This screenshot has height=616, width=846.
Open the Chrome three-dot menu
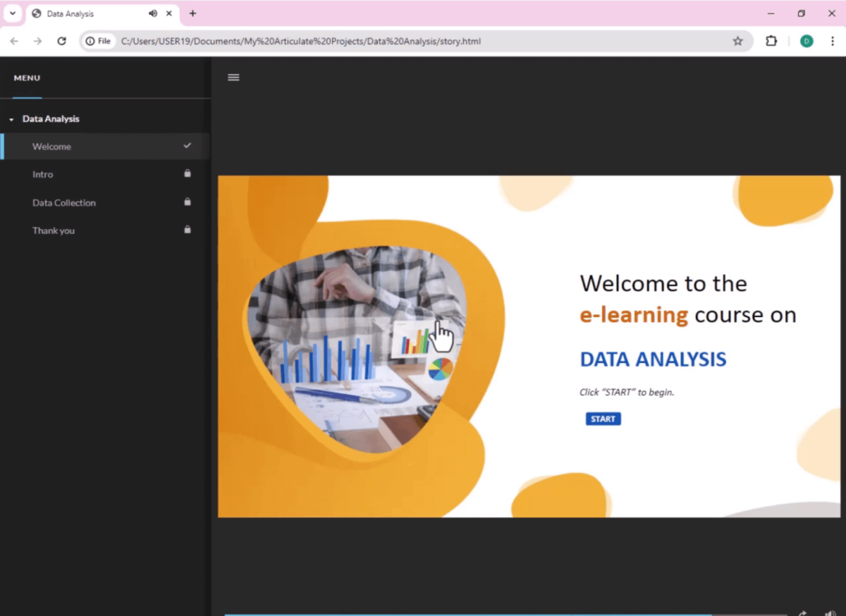tap(833, 40)
